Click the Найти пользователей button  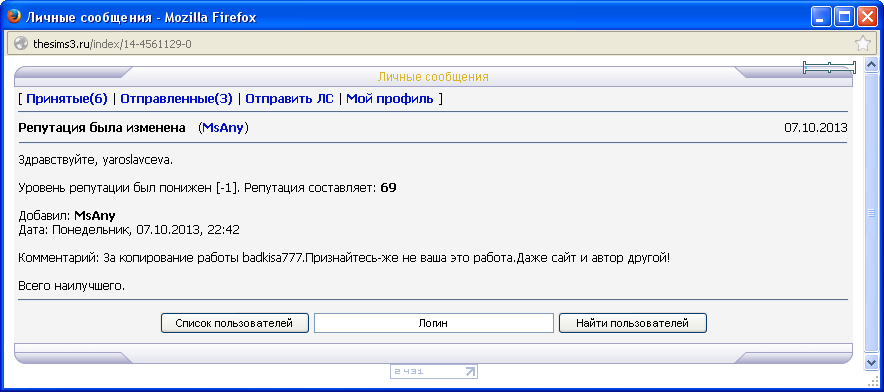[x=633, y=323]
